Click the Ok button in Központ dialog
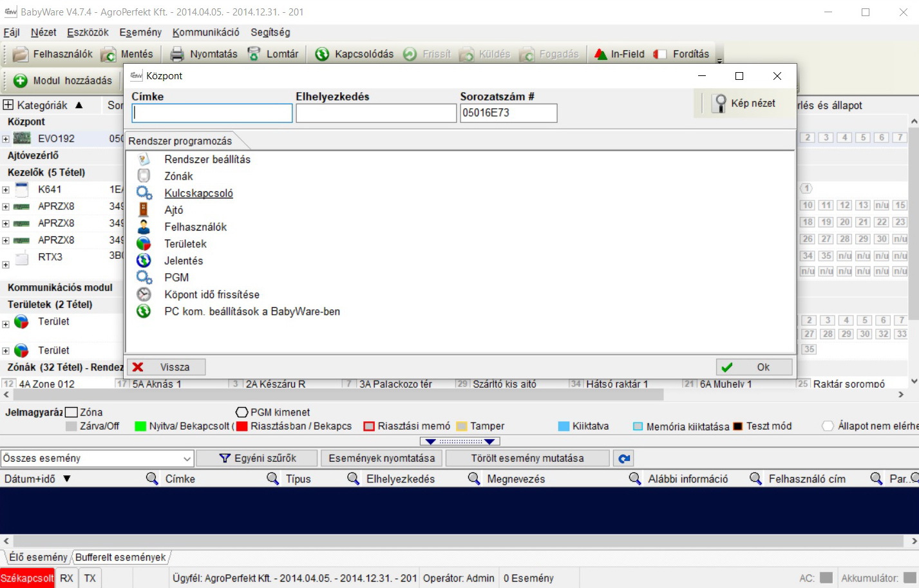Viewport: 919px width, 588px height. click(x=754, y=367)
